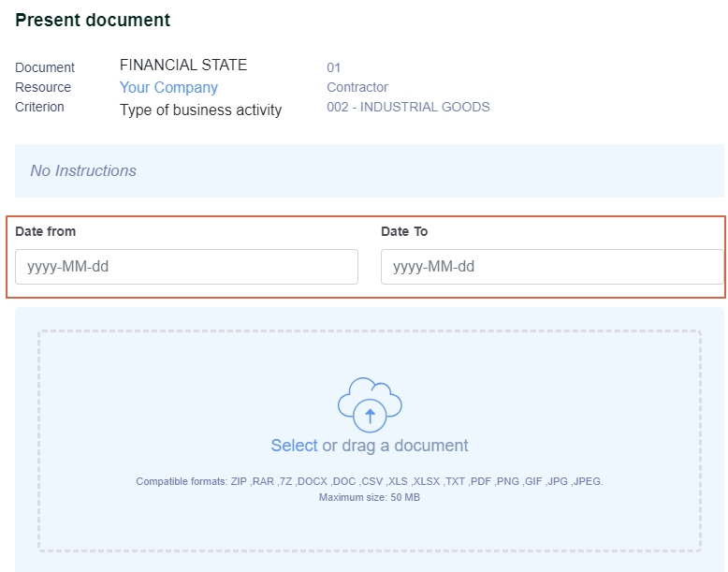
Task: Click the Maximum size 50 MB note
Action: click(x=370, y=497)
